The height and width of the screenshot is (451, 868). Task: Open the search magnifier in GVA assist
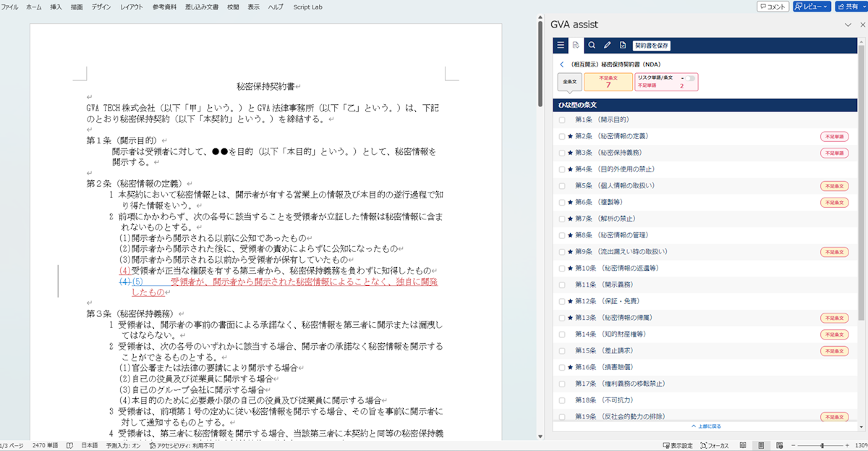tap(592, 45)
